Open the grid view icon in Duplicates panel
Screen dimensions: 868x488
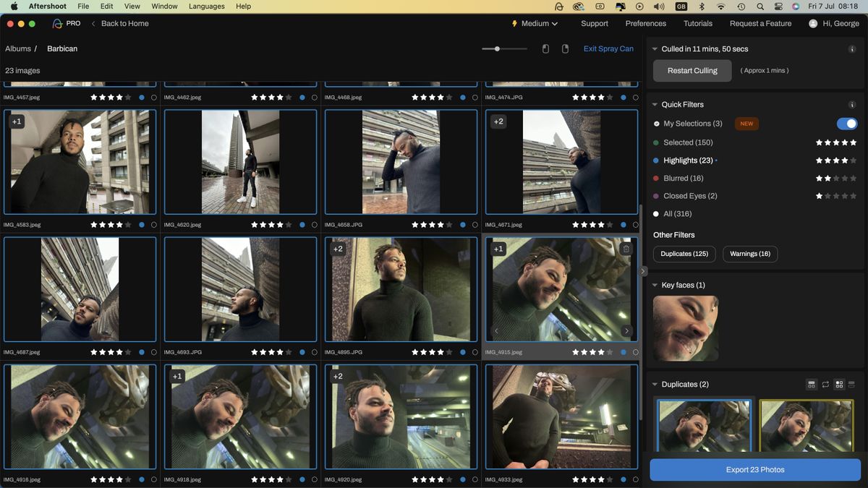(839, 384)
